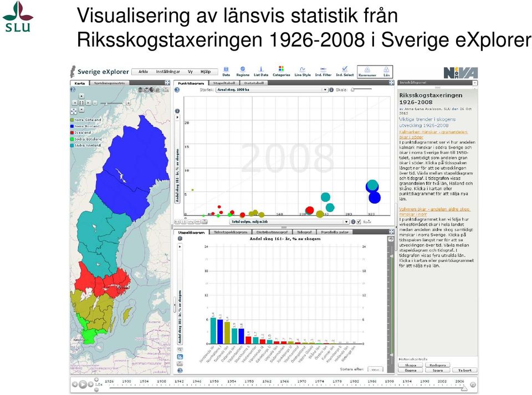
Task: Toggle the Spår checkbox
Action: point(359,222)
